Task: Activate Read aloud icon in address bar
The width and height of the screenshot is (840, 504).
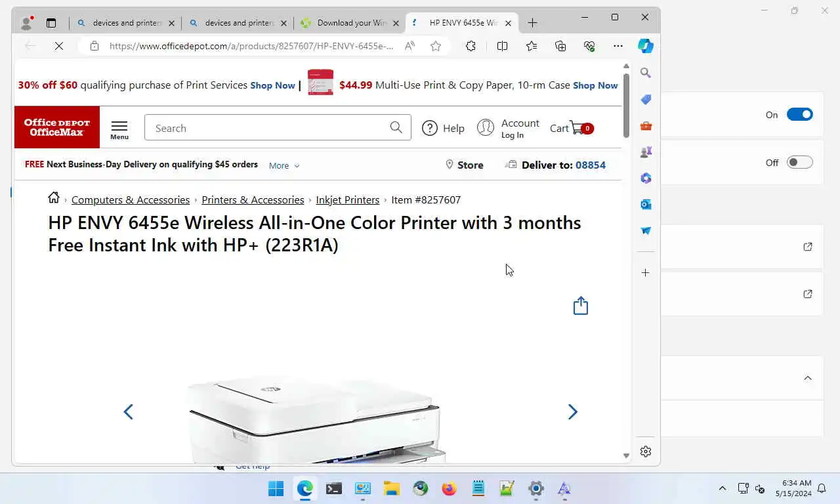Action: pyautogui.click(x=409, y=46)
